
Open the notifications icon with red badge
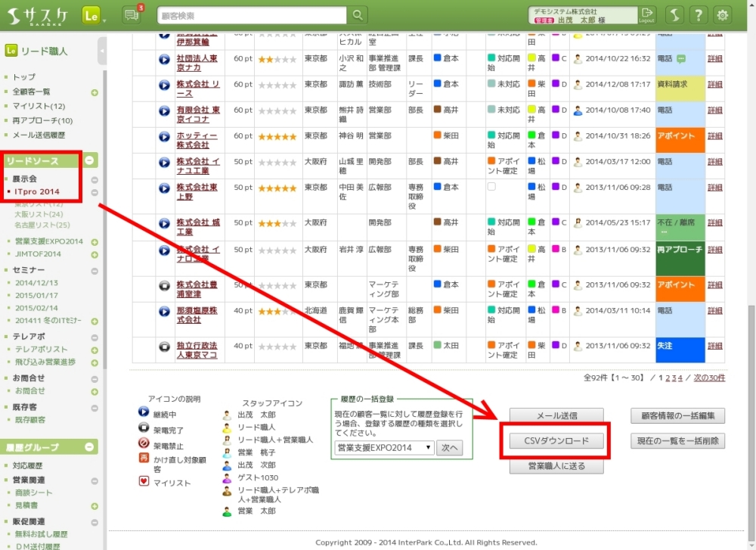(x=132, y=15)
